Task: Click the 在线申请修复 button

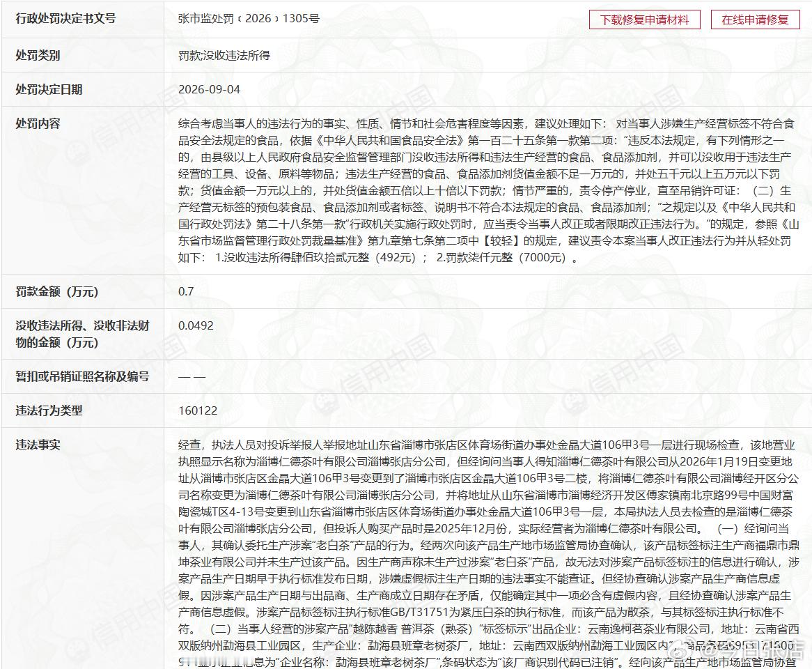Action: 755,20
